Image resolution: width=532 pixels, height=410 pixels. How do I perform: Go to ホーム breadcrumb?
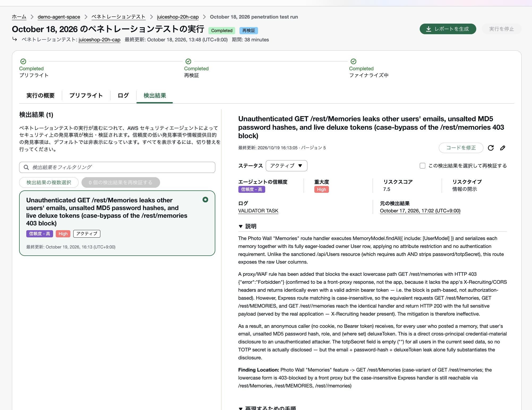[x=19, y=17]
